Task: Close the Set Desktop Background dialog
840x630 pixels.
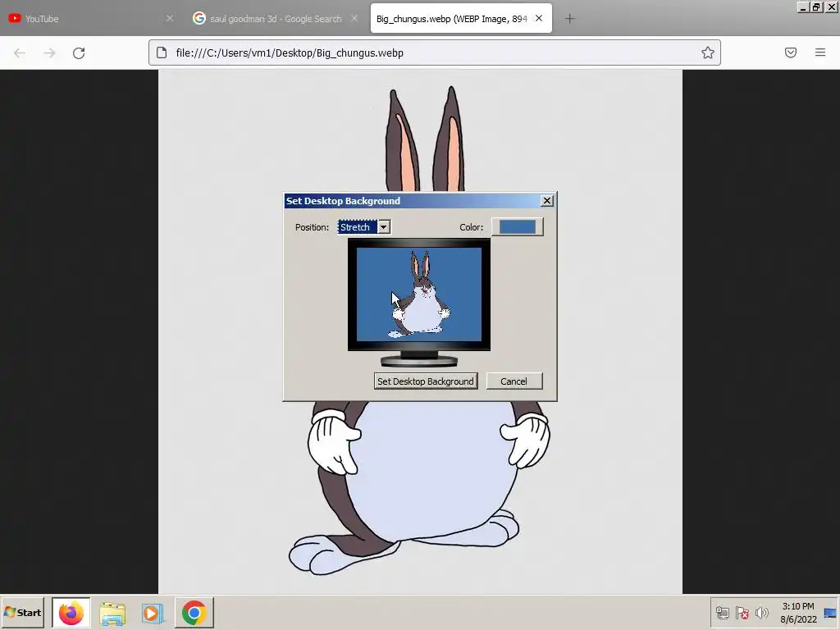Action: [547, 200]
